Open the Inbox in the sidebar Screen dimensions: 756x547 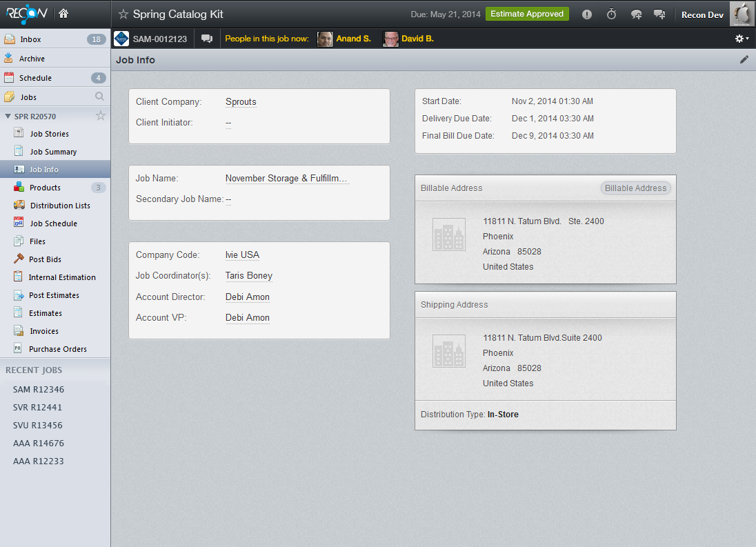tap(55, 39)
